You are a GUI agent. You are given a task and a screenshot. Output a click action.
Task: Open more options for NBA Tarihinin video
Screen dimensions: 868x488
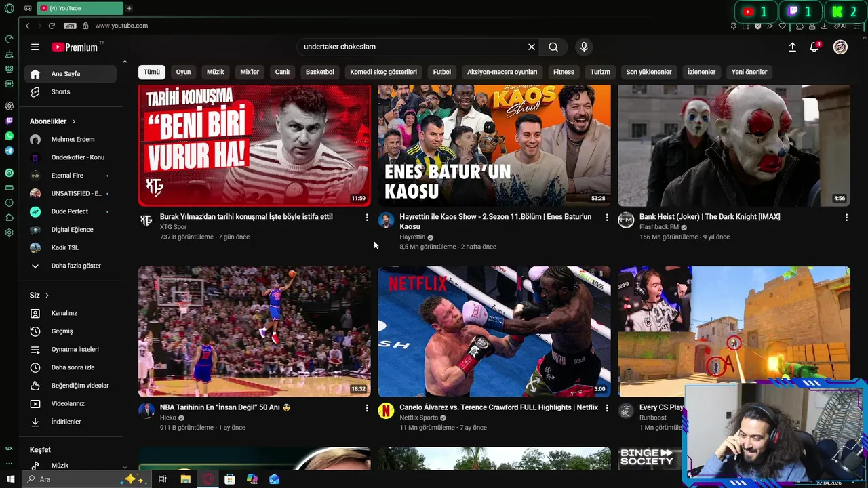click(x=367, y=408)
